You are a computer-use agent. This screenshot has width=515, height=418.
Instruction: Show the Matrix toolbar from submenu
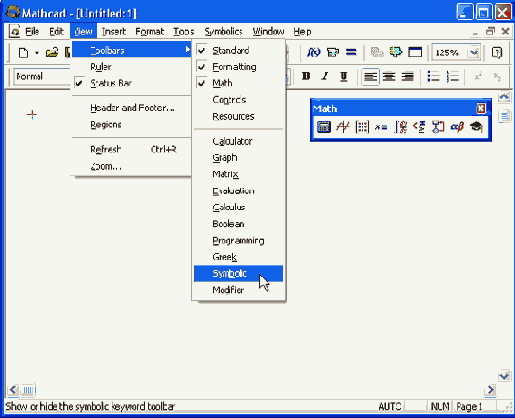coord(238,174)
